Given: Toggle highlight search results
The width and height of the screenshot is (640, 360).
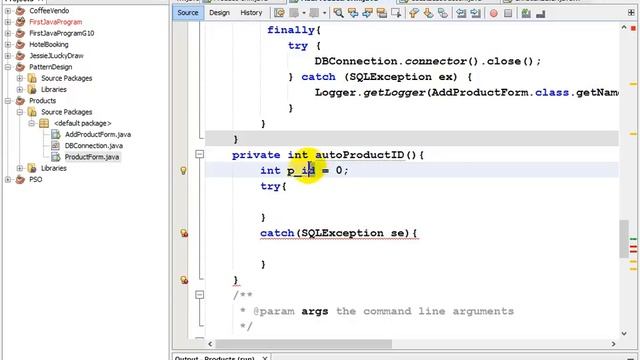Looking at the screenshot, I should 382,13.
